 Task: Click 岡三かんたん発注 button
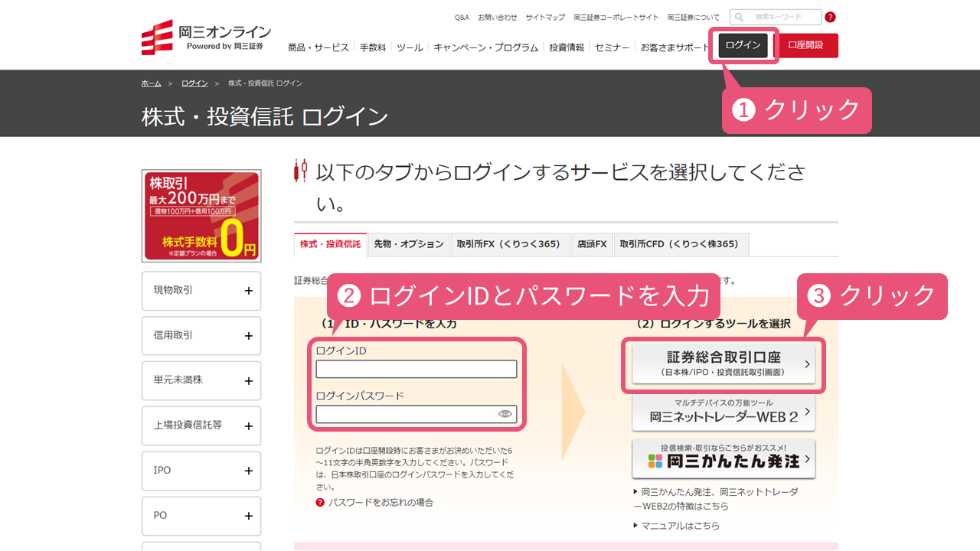[724, 458]
